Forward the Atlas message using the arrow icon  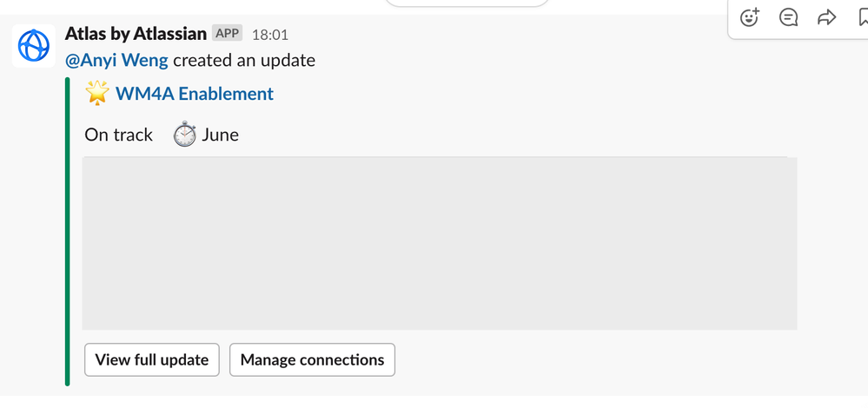(826, 17)
